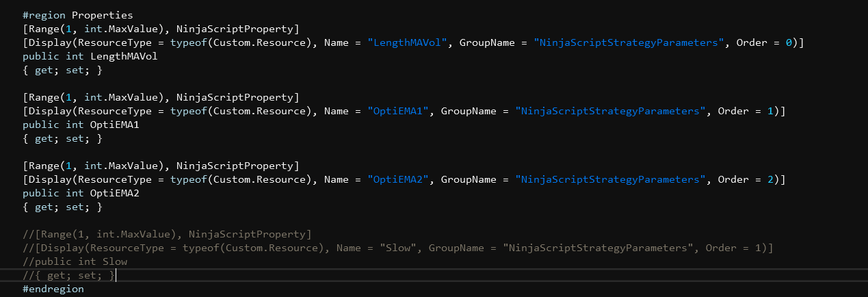Click the blue "OptiEMA1" string literal

[x=398, y=111]
